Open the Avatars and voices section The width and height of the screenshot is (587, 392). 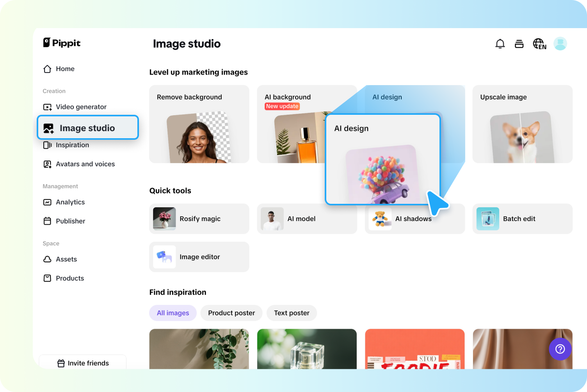(85, 164)
